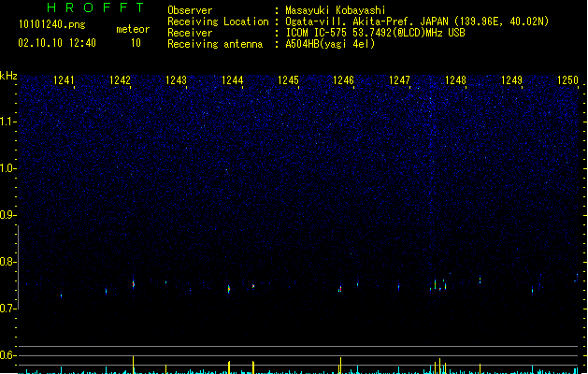This screenshot has width=588, height=374.
Task: Click the 0.8 kHz frequency label
Action: pos(7,262)
